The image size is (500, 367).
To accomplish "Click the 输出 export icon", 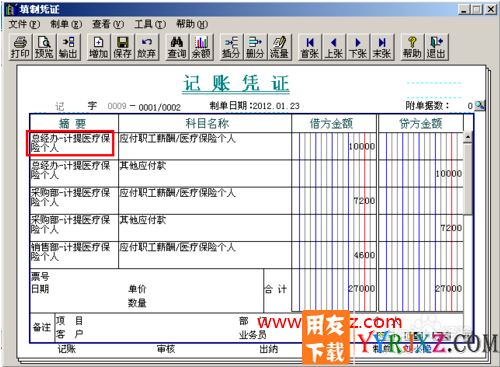I will click(x=68, y=47).
